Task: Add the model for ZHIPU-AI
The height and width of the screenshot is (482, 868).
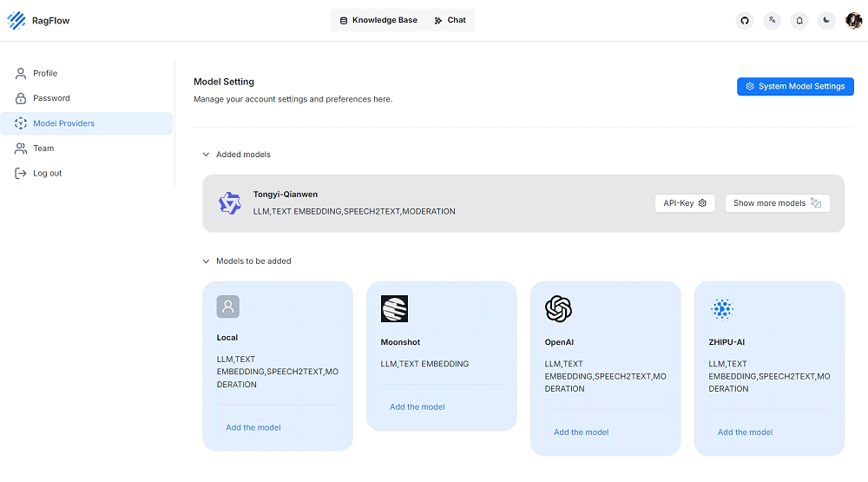Action: 745,432
